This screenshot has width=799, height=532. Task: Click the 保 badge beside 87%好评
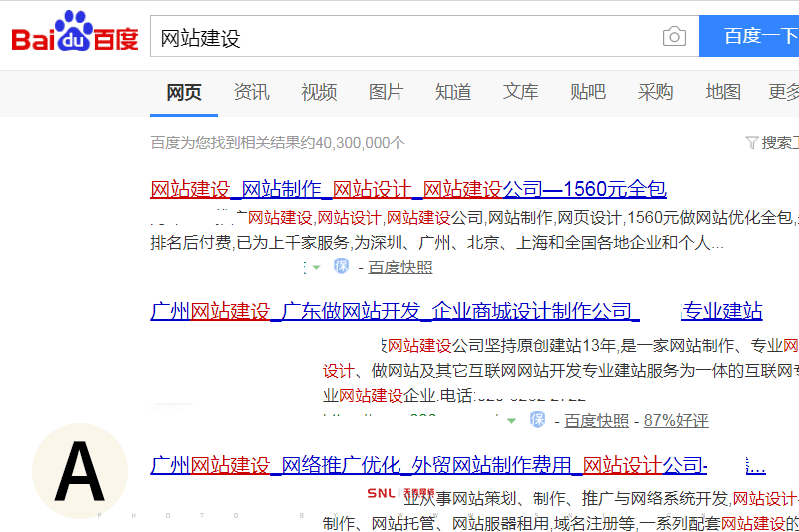[x=537, y=419]
